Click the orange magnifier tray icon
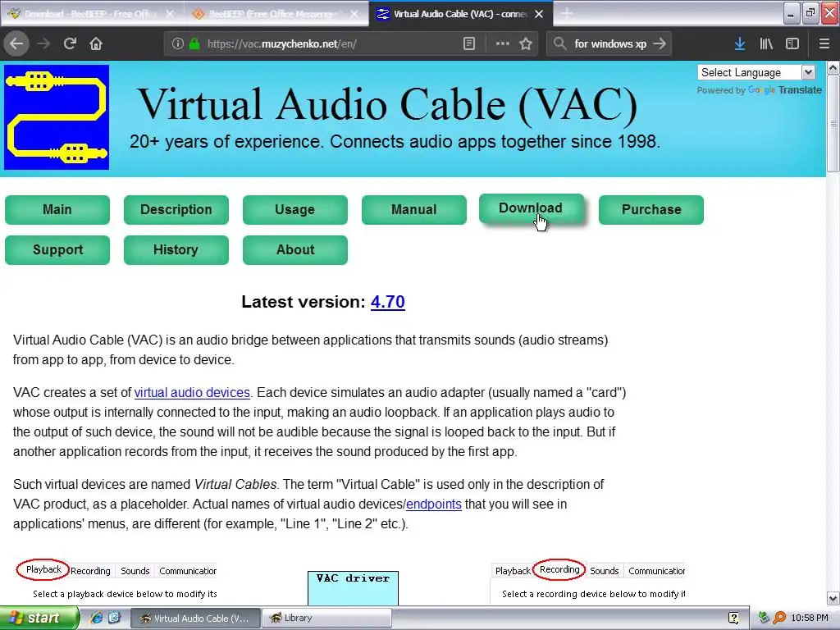 tap(779, 618)
